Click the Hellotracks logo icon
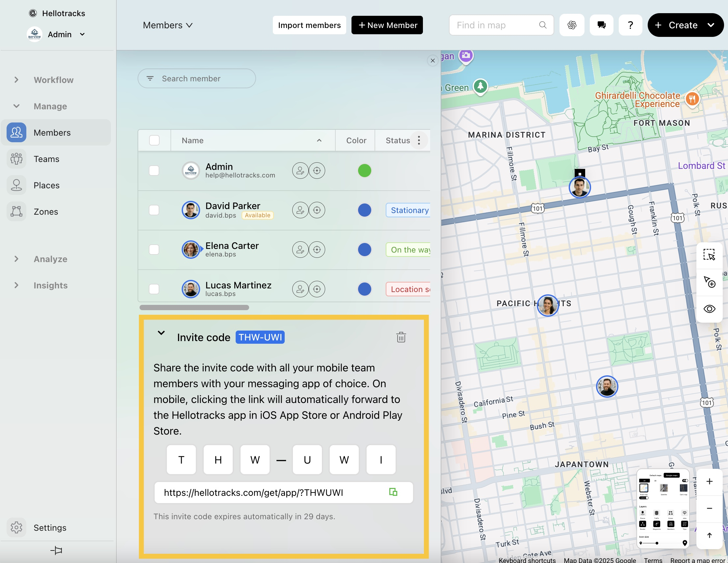Viewport: 728px width, 563px height. tap(33, 13)
